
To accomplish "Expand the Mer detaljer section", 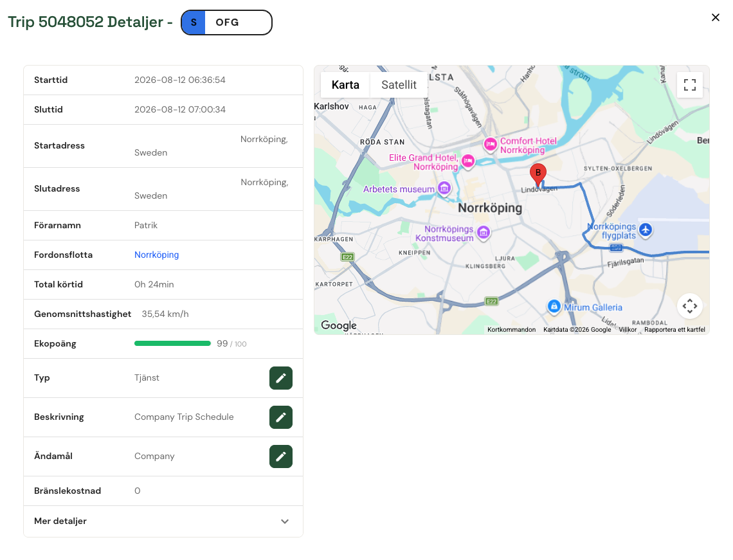I will coord(163,521).
